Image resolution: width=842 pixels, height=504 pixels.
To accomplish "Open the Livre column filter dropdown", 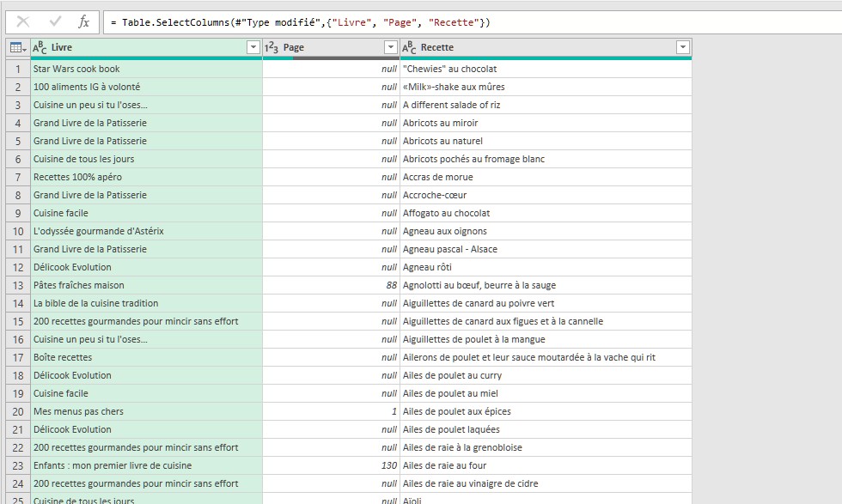I will point(253,47).
